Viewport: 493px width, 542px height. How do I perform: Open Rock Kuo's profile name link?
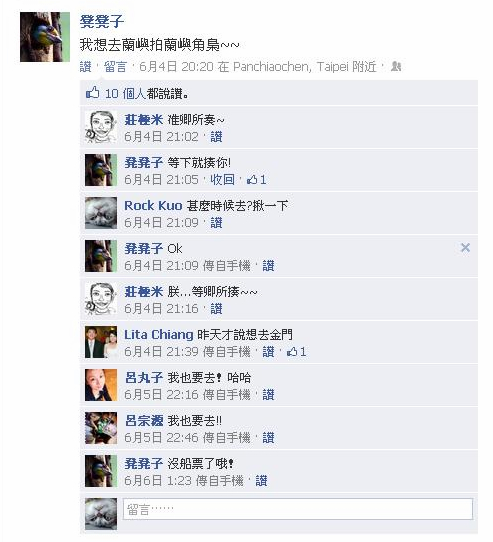(x=153, y=206)
